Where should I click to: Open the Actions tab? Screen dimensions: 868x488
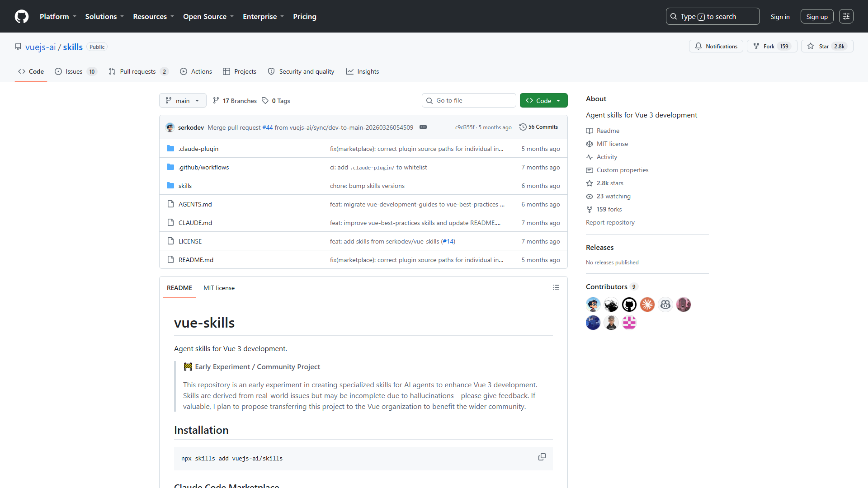tap(196, 71)
